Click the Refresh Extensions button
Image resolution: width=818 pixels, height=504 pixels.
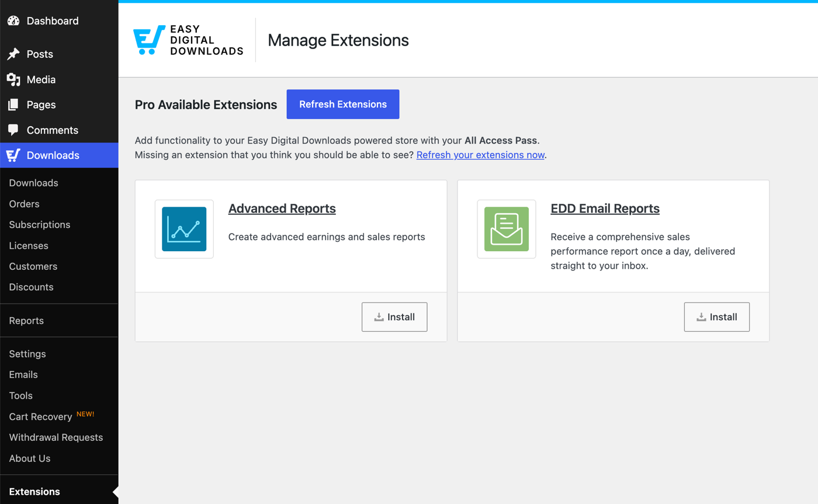[x=343, y=105]
